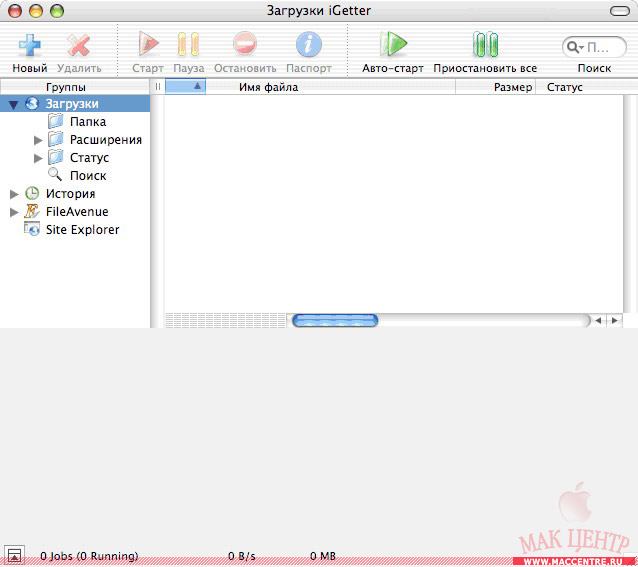Click the search magnifier dropdown in toolbar
Viewport: 638px width, 567px height.
pos(575,48)
